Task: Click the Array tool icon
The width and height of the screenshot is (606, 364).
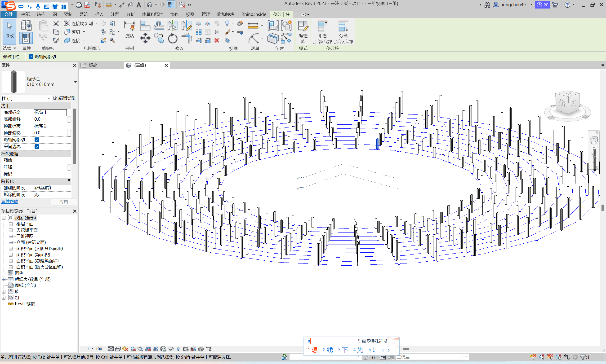Action: (x=199, y=32)
